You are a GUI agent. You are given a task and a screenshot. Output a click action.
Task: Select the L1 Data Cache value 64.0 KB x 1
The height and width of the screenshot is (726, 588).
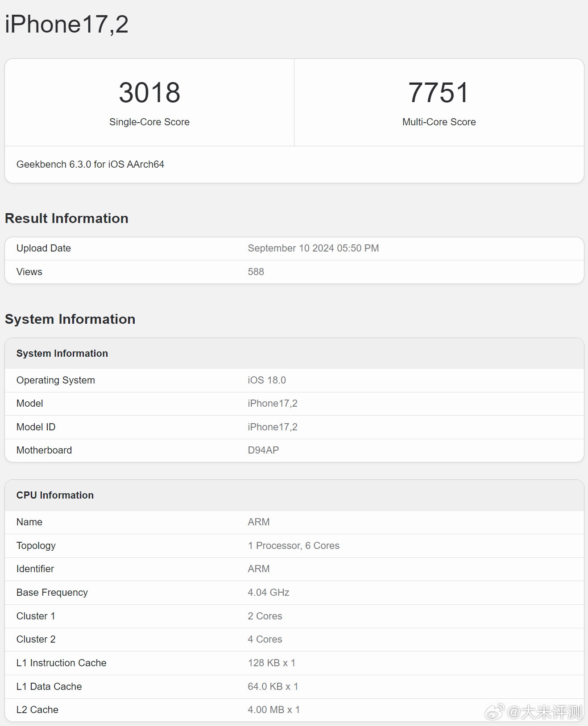pos(273,687)
